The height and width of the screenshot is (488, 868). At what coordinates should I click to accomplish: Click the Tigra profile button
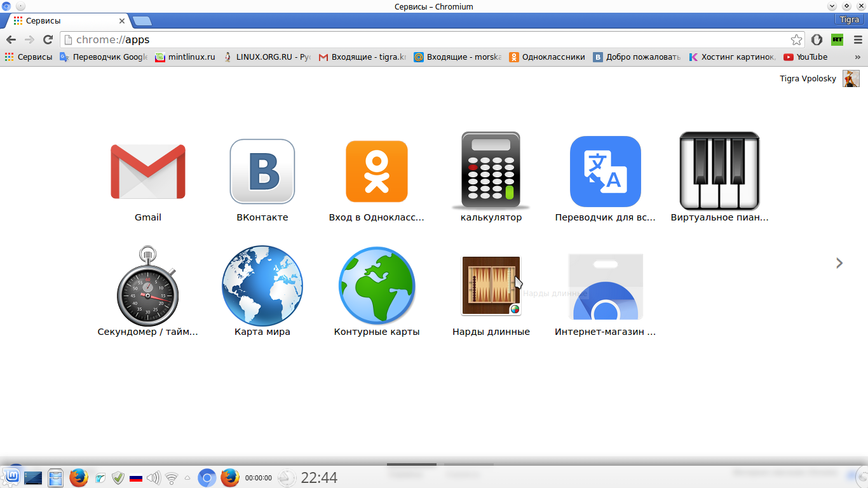(849, 20)
